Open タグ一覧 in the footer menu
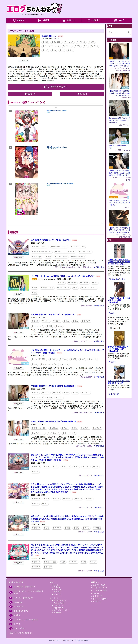This screenshot has width=138, height=644. coord(57,592)
